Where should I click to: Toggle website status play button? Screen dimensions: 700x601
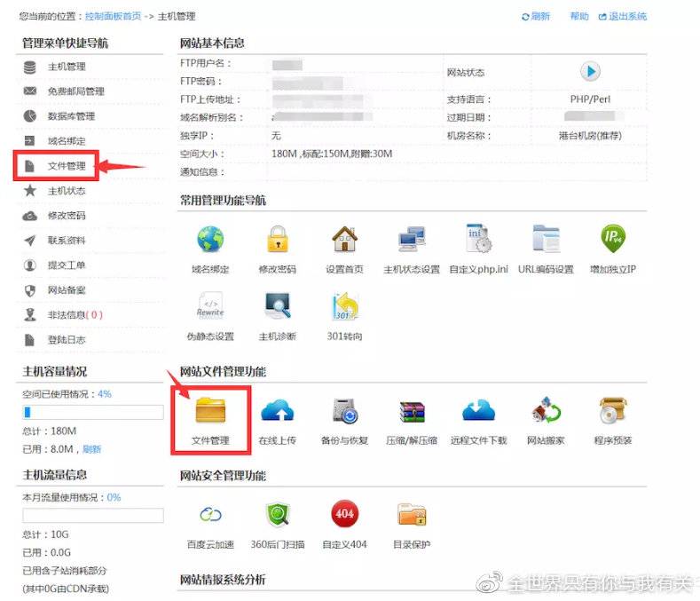[590, 72]
